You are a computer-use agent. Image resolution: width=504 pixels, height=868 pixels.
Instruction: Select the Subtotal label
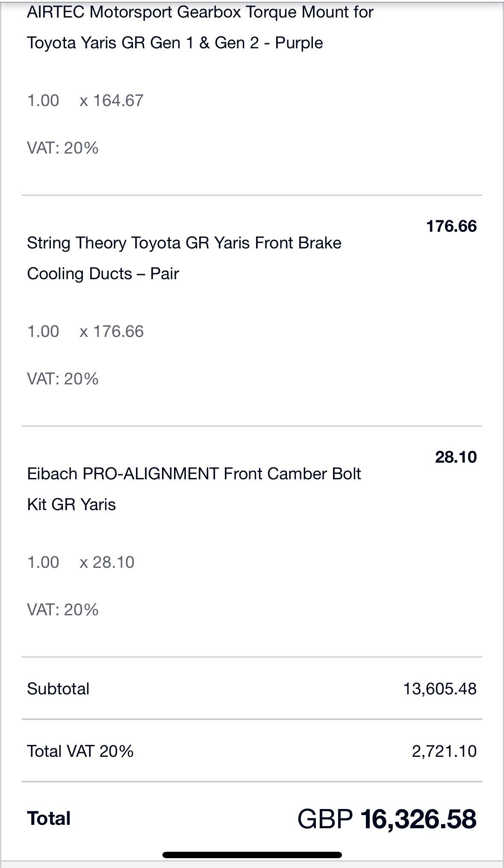[x=58, y=689]
